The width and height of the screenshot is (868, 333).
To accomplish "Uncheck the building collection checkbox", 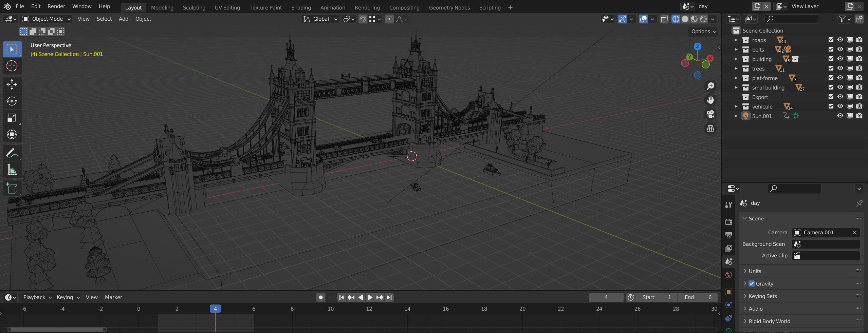I will click(x=831, y=59).
